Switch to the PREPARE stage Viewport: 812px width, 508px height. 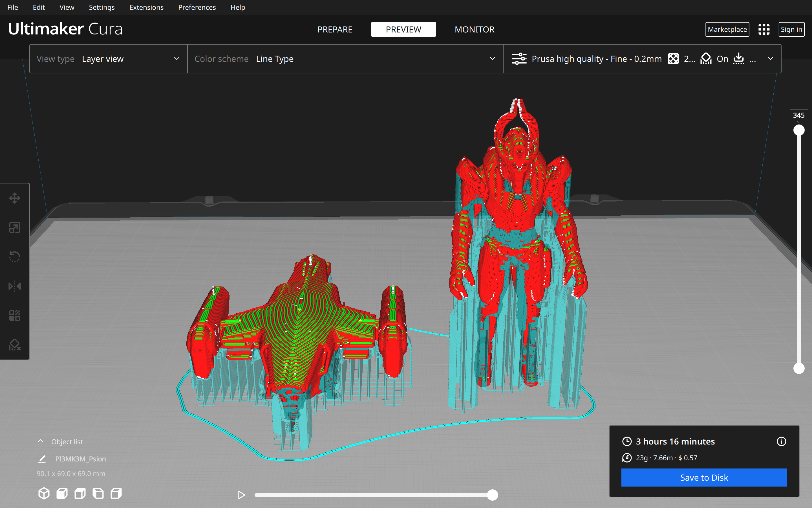(335, 30)
